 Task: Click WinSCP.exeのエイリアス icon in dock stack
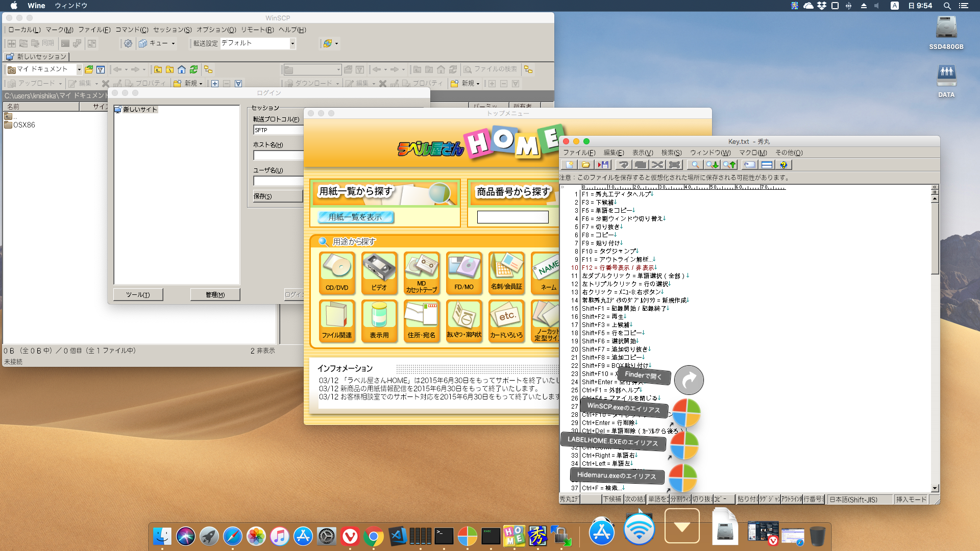tap(685, 413)
